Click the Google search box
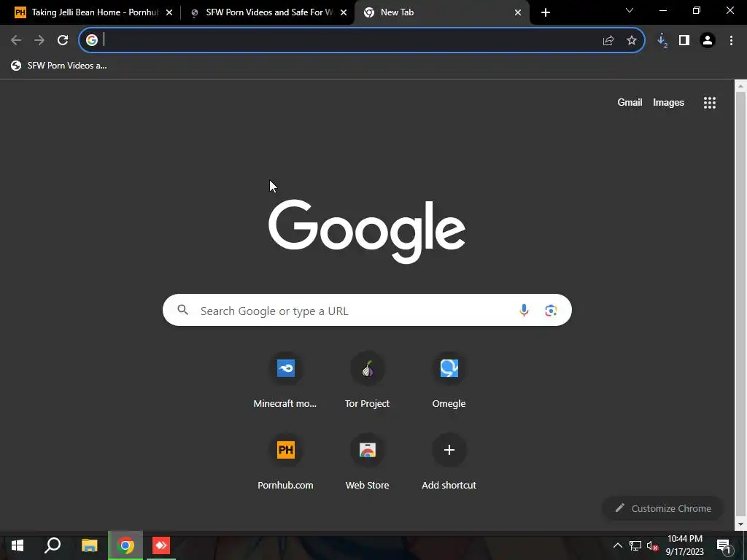Screen dimensions: 747x560 367,311
